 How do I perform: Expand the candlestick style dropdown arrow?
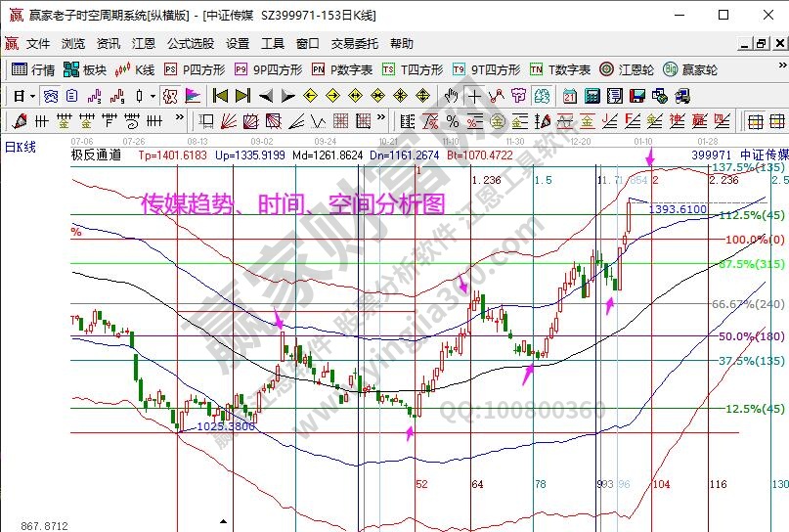[x=153, y=96]
